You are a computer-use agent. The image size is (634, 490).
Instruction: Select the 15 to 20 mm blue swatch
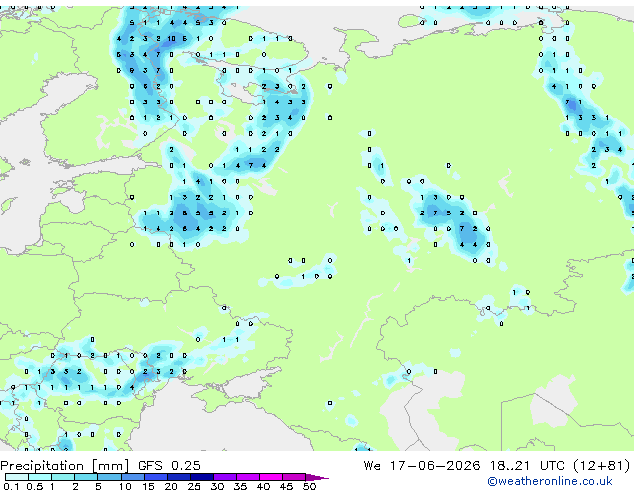pos(155,477)
